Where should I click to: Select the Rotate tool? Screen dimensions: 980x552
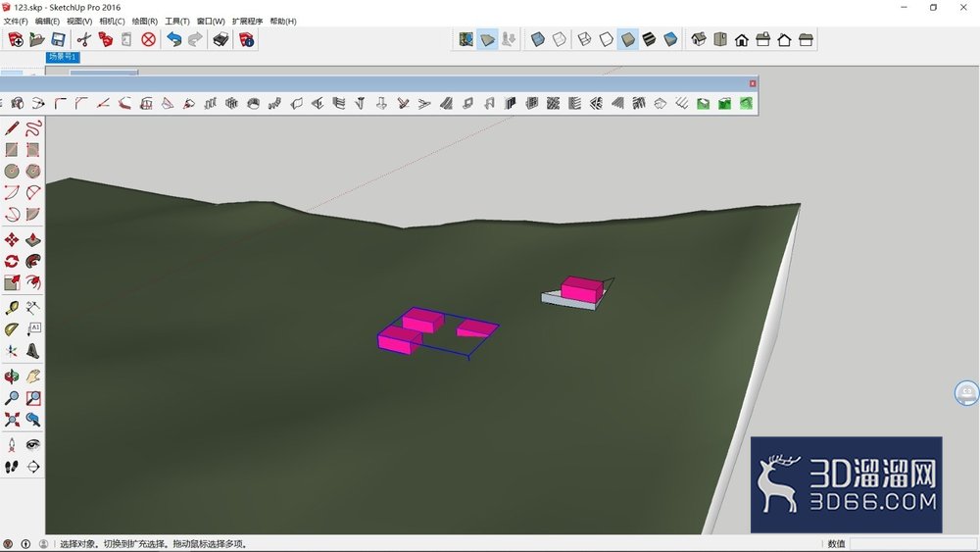(x=12, y=262)
